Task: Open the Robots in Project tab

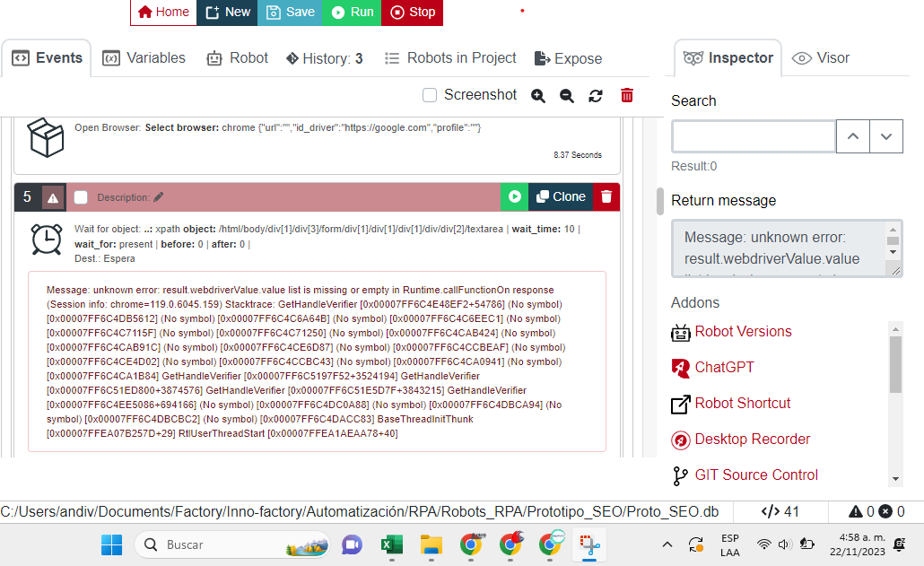Action: 450,58
